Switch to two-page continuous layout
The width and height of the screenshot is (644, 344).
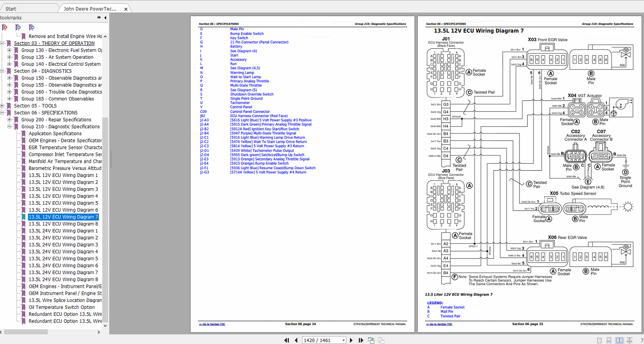630,340
